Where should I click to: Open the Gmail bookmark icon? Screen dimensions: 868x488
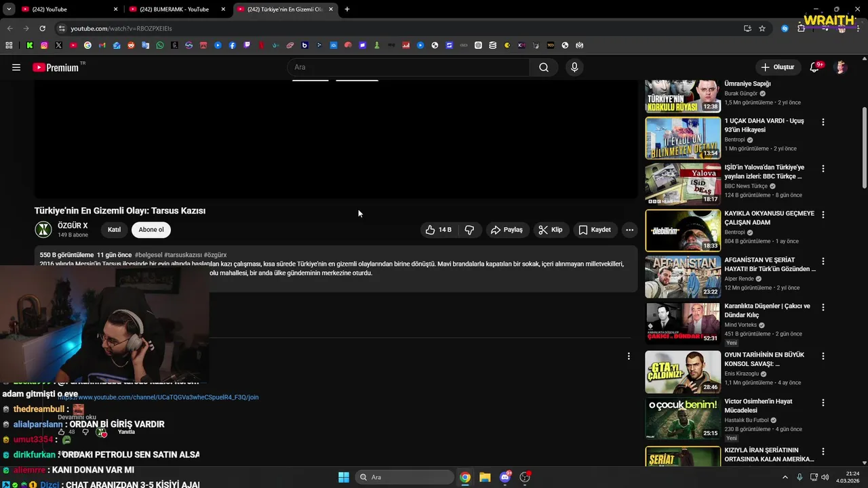click(x=102, y=45)
